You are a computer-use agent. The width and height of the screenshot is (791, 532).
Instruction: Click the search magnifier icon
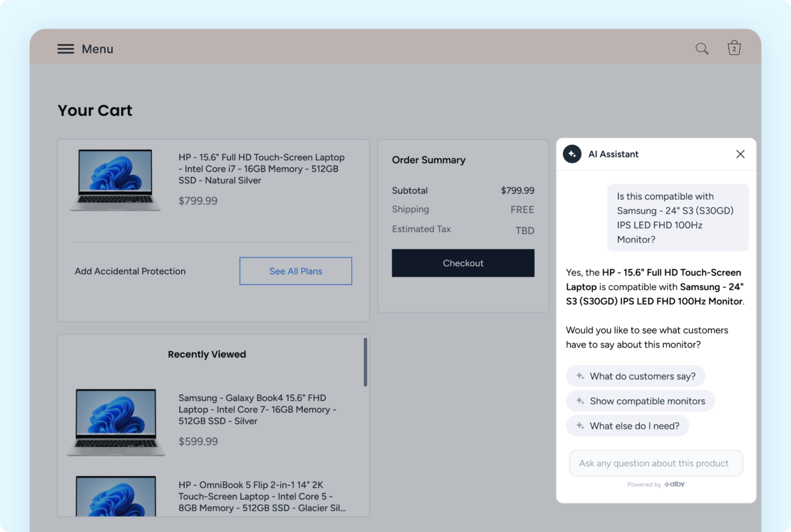pos(702,49)
